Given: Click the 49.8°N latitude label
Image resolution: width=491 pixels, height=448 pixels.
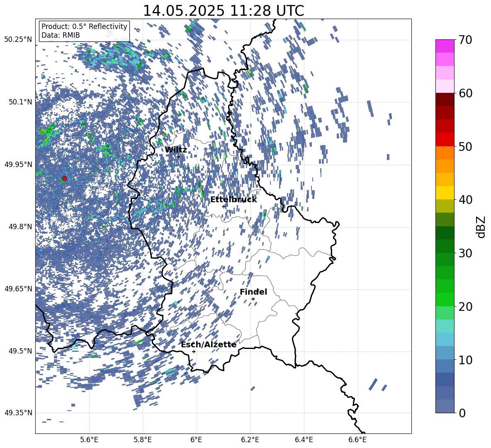Looking at the screenshot, I should [x=20, y=227].
